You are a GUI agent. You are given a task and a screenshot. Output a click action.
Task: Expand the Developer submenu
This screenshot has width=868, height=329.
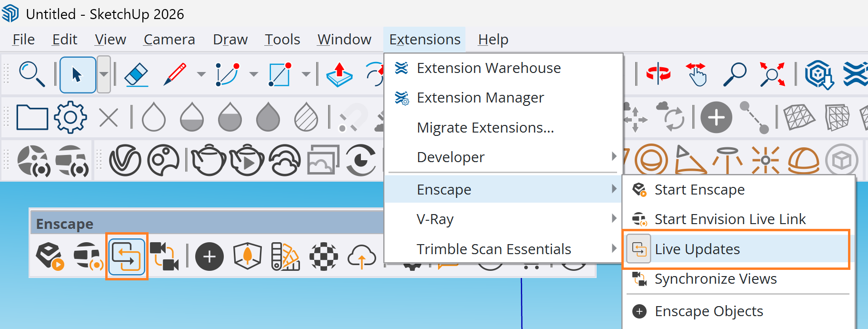click(x=504, y=157)
